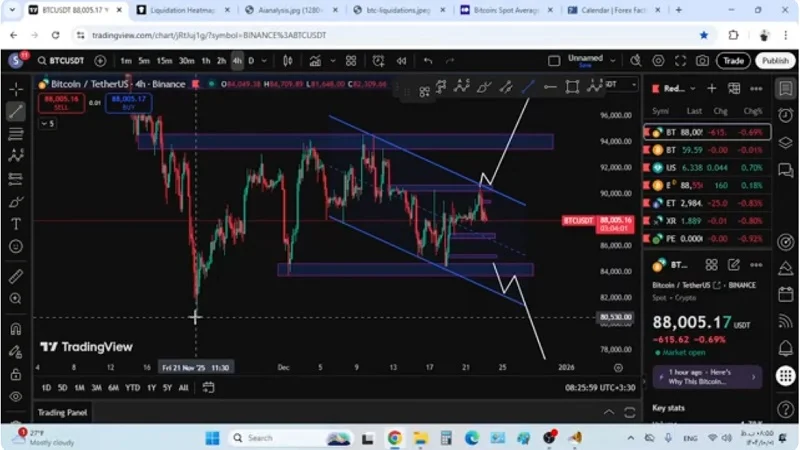Switch to 1h timeframe
Viewport: 800px width, 450px height.
click(x=206, y=61)
